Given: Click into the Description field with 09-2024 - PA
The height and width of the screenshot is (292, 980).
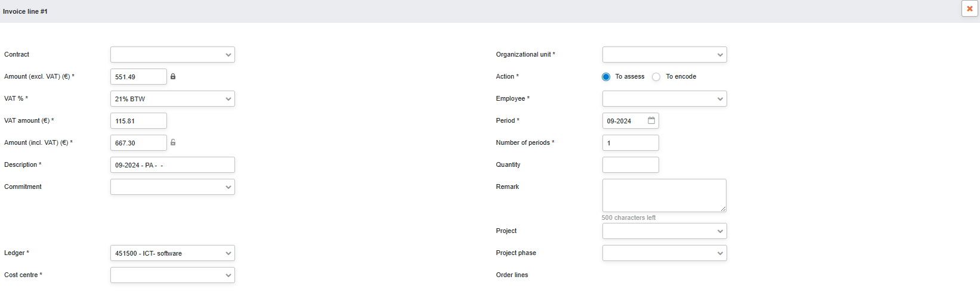Looking at the screenshot, I should pos(172,164).
